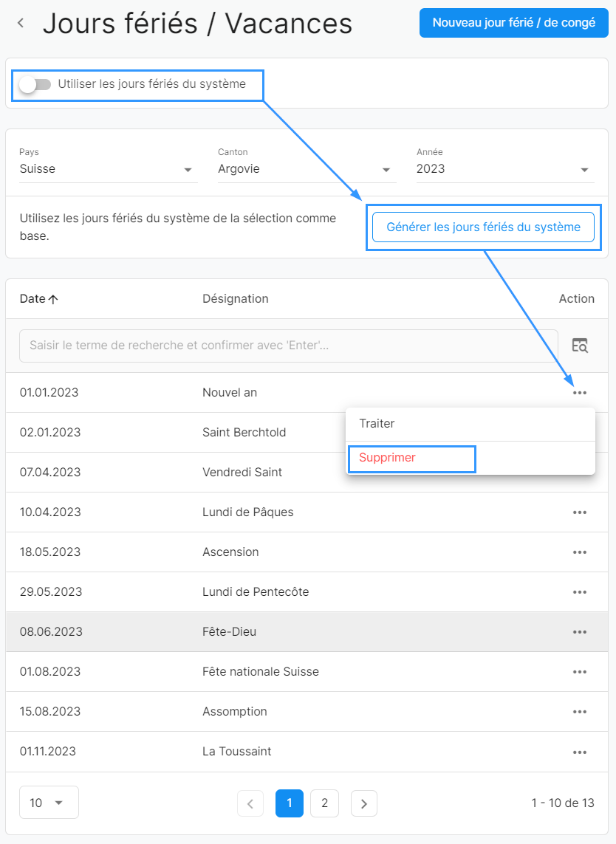Open three-dot menu for Lundi de Pâques
The width and height of the screenshot is (616, 844).
[x=580, y=512]
